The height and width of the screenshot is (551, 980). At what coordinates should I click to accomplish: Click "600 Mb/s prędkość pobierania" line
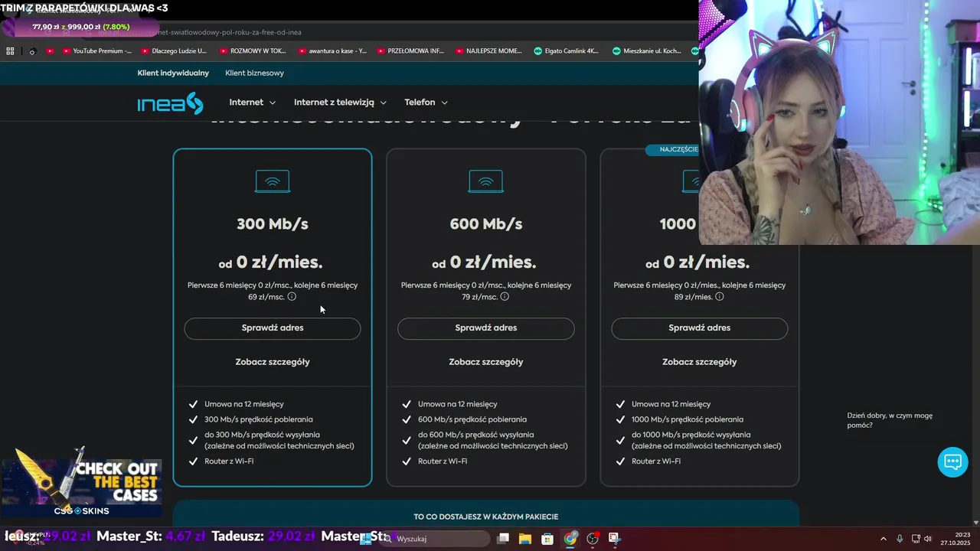coord(472,419)
